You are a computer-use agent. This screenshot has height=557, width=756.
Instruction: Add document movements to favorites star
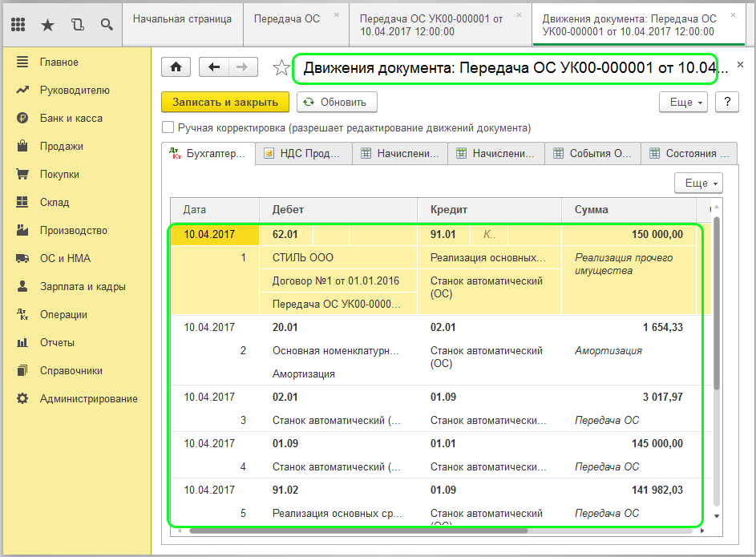281,68
